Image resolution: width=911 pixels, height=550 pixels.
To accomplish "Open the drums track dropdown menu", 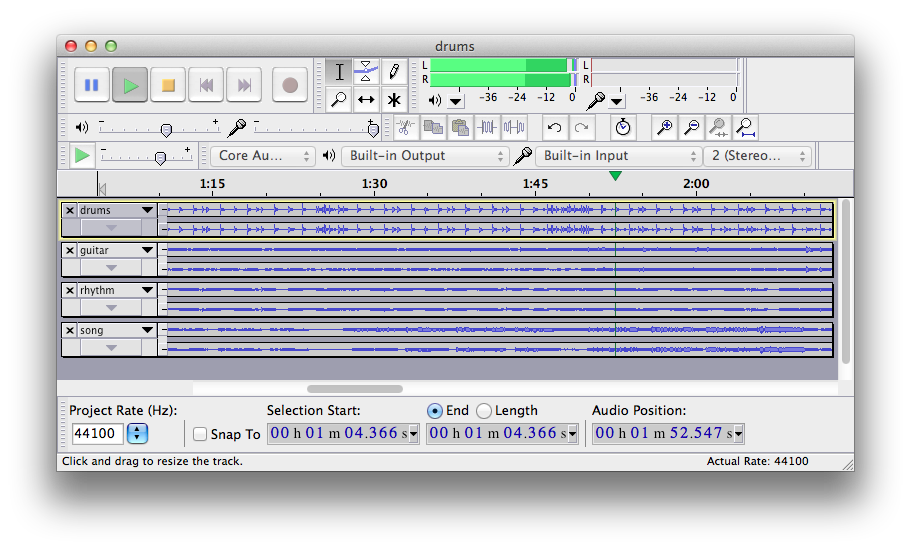I will click(148, 210).
